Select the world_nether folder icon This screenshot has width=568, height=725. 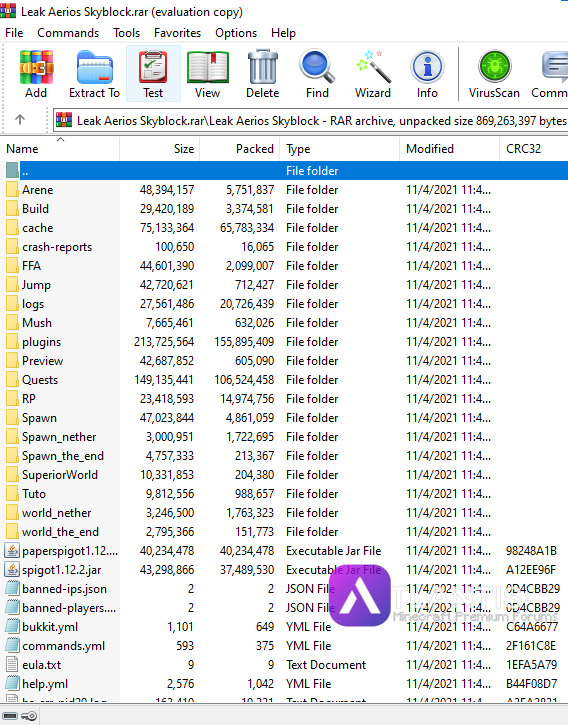point(12,513)
